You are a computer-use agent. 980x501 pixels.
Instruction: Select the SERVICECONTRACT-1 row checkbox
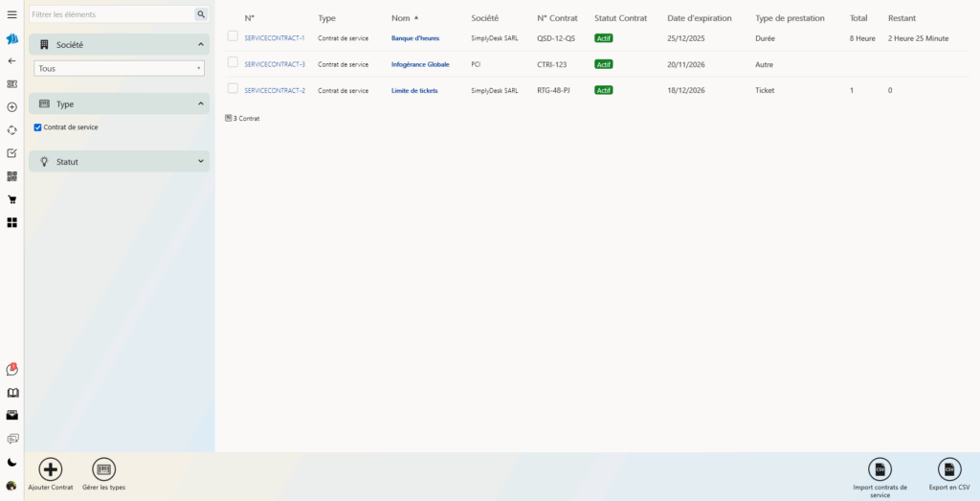(233, 36)
